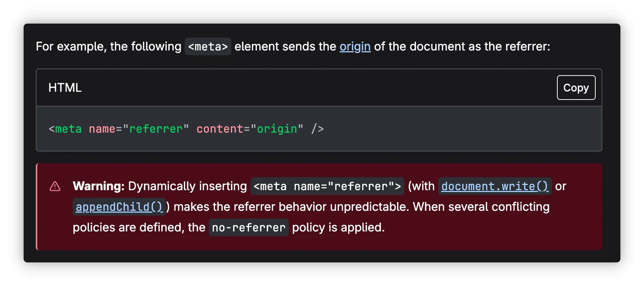
Task: Click "policy is applied." text in warning
Action: (338, 227)
